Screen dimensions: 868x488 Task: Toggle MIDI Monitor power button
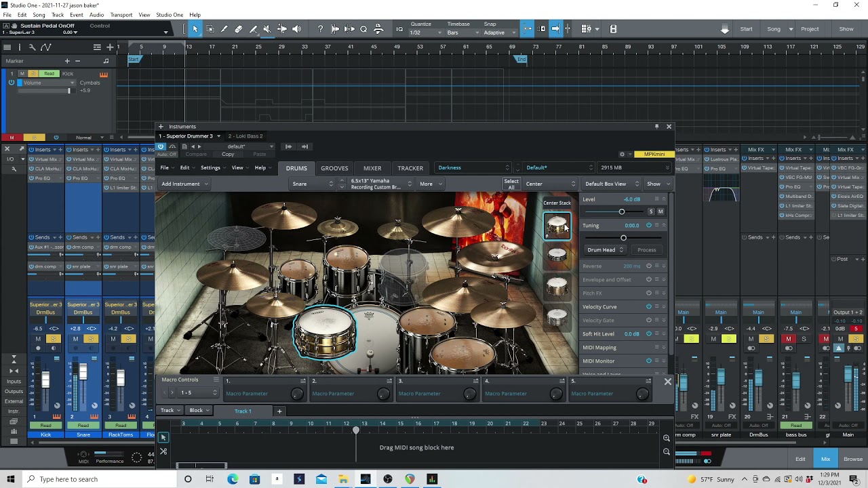coord(649,361)
